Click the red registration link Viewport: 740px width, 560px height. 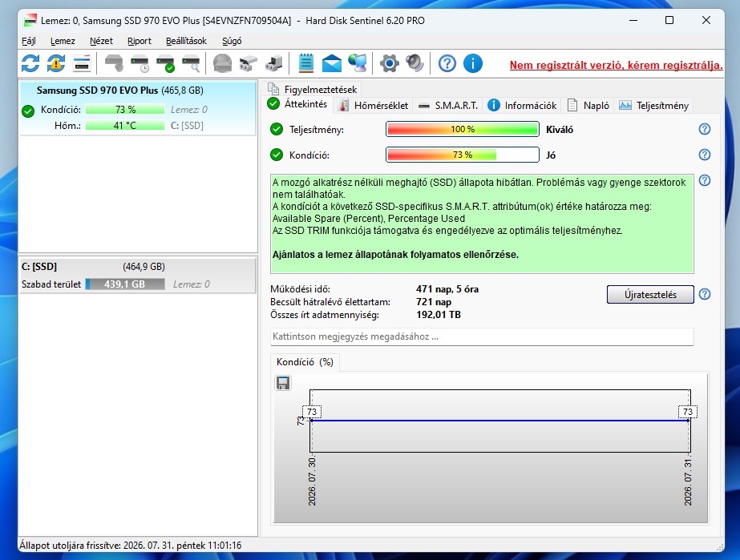point(616,65)
